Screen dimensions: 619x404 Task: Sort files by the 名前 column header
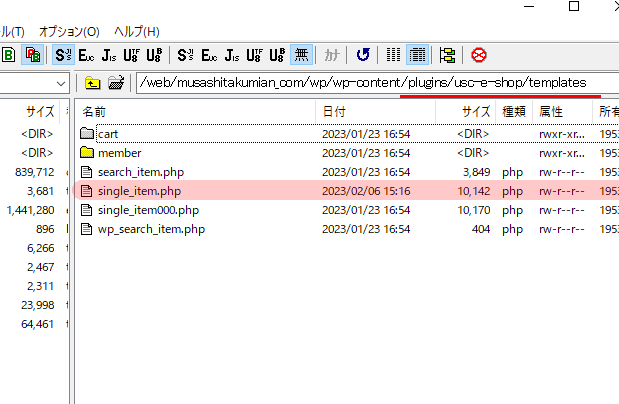point(94,111)
